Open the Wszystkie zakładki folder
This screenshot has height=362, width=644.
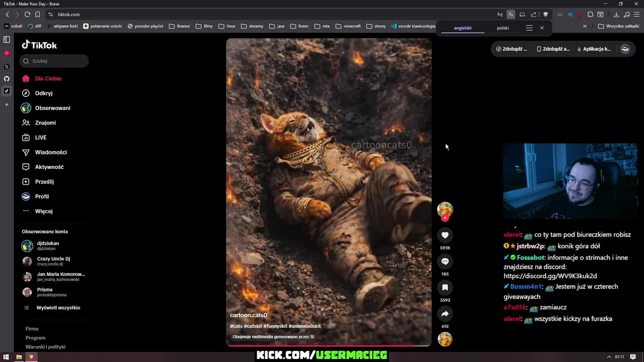pos(618,26)
